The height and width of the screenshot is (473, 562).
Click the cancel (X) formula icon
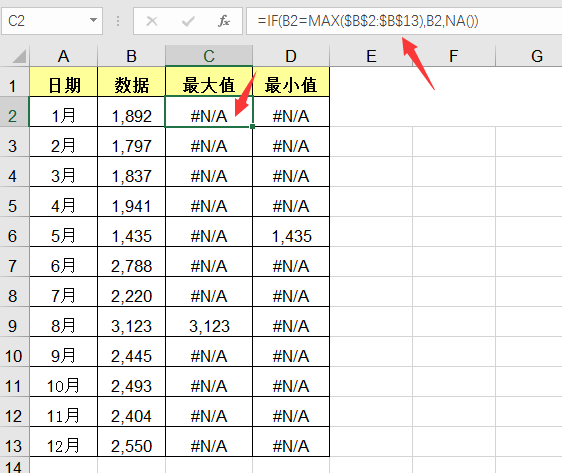point(152,21)
